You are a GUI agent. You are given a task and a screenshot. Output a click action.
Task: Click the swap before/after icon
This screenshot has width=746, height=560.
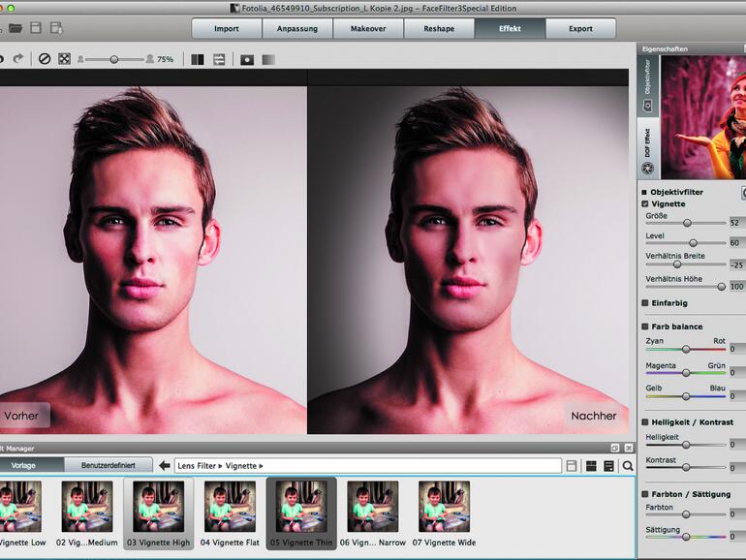coord(219,59)
